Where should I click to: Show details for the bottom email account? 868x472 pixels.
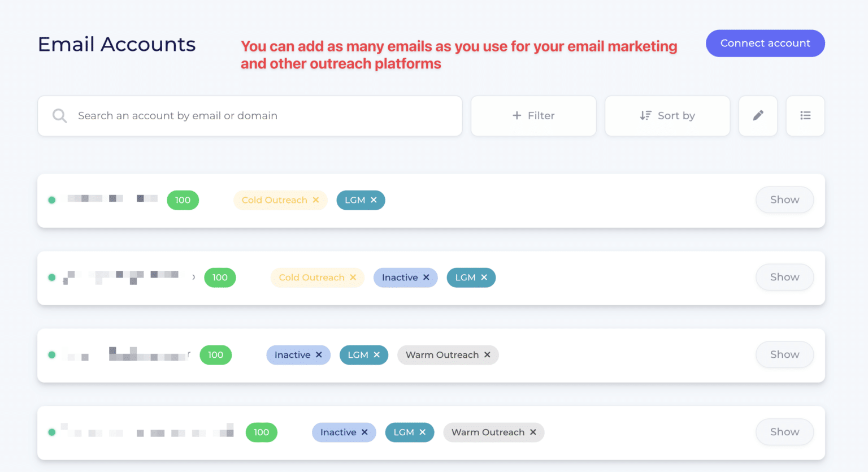[x=784, y=432]
